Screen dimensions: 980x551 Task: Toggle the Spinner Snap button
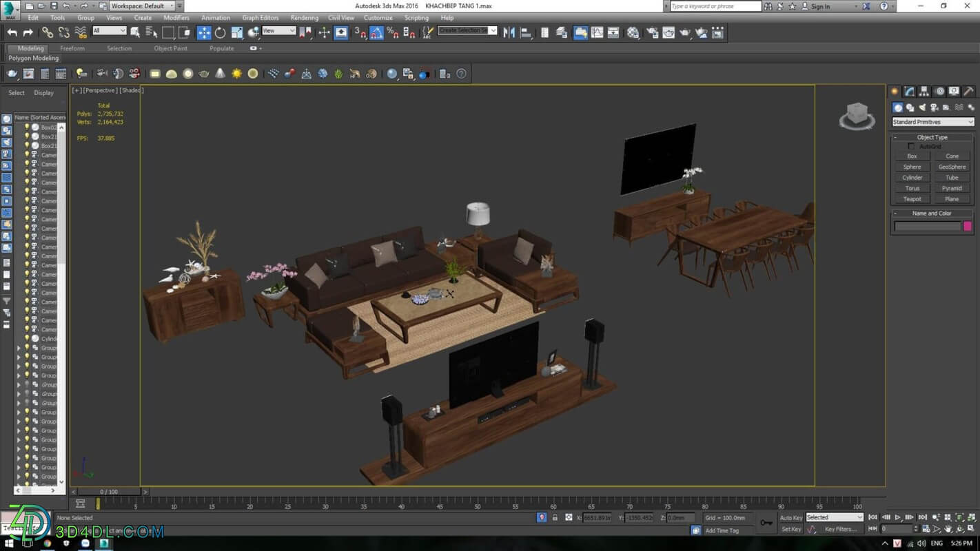409,32
